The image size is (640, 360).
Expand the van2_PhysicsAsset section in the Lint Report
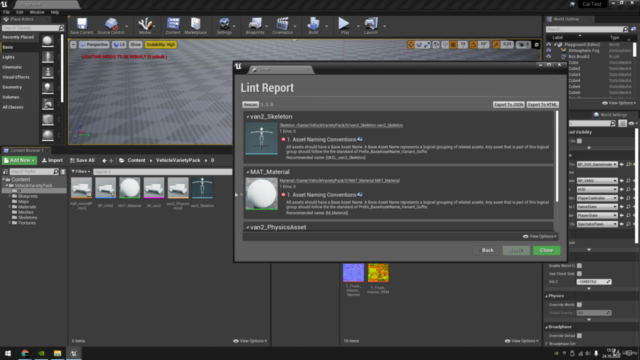click(247, 227)
